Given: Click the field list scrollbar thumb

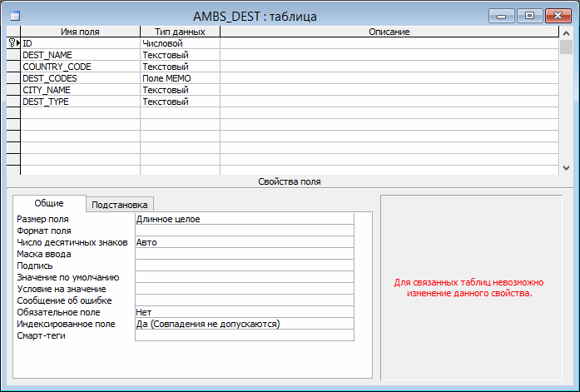Looking at the screenshot, I should click(x=566, y=47).
